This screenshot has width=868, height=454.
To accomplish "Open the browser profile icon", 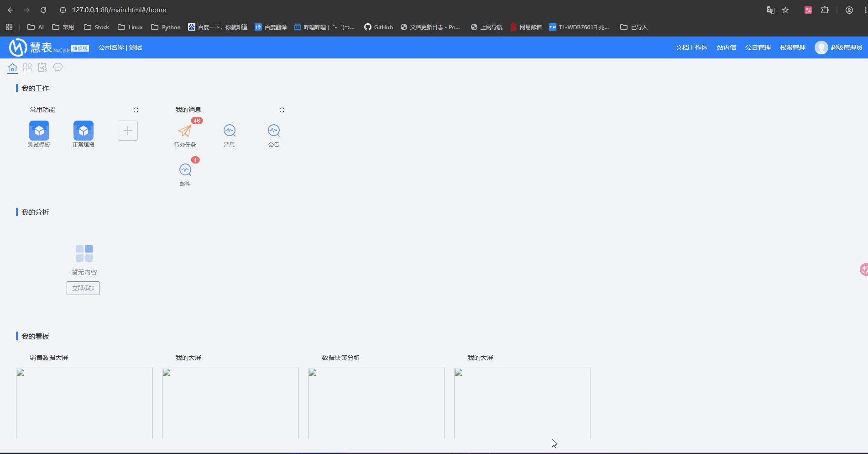I will tap(849, 10).
